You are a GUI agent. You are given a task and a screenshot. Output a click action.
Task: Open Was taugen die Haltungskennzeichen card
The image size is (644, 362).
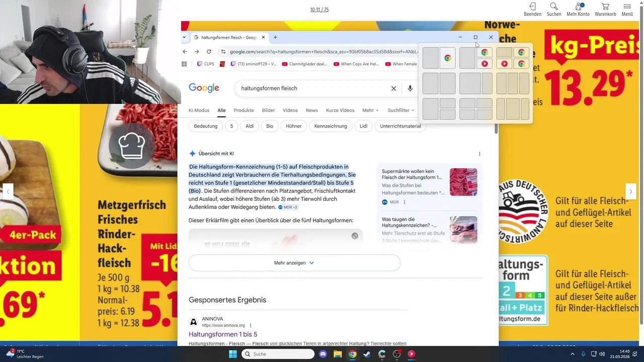pos(429,230)
